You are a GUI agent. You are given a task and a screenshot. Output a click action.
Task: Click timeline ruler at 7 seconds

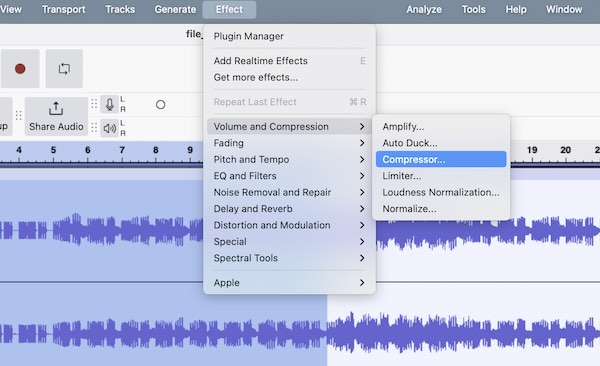point(122,150)
